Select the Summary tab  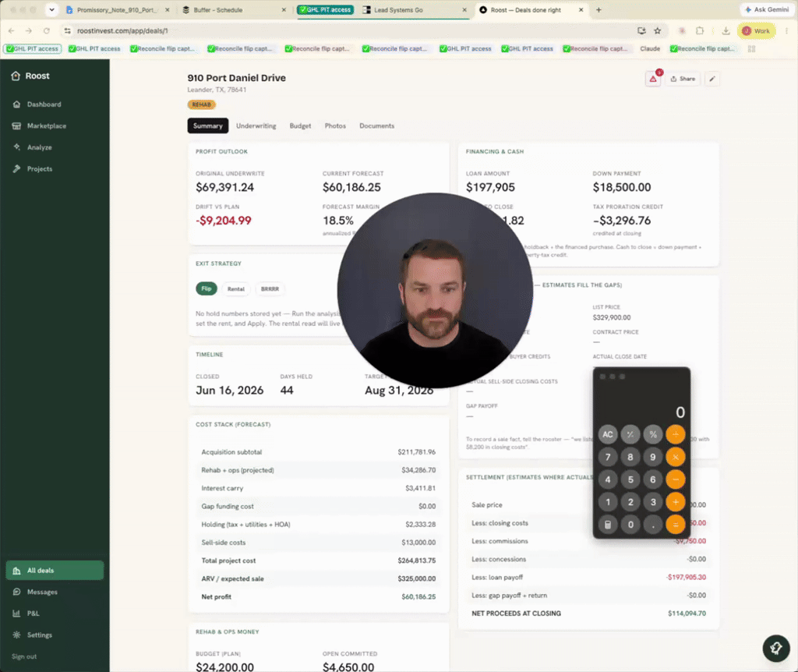click(207, 126)
